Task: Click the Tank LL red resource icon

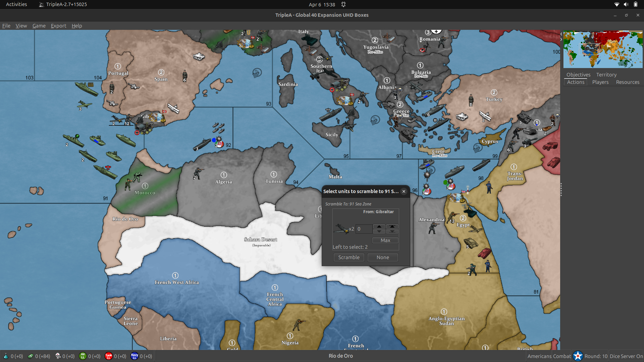Action: pyautogui.click(x=108, y=356)
